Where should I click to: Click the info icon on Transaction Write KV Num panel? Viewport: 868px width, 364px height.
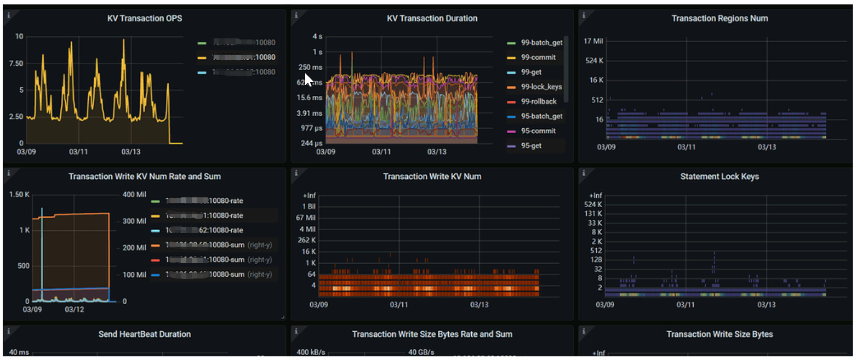pyautogui.click(x=296, y=173)
